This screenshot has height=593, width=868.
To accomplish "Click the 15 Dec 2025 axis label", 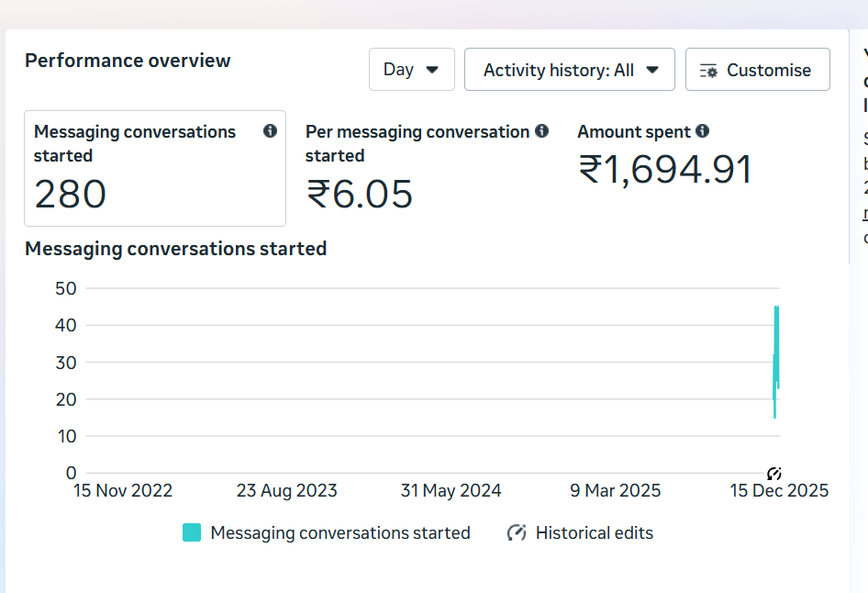I will [x=779, y=490].
